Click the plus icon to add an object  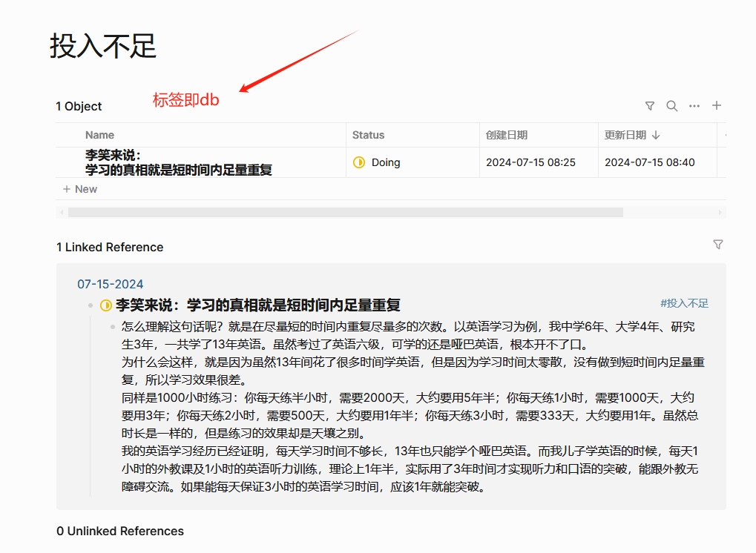[716, 105]
